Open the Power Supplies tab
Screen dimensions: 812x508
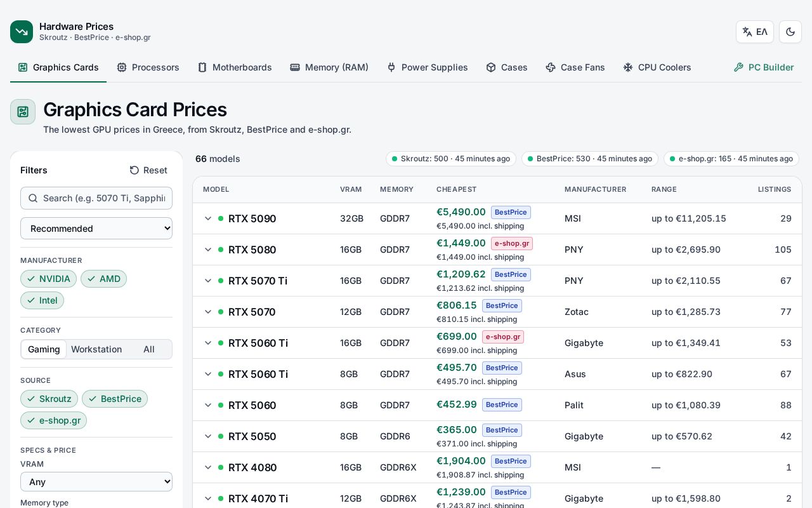(x=427, y=67)
